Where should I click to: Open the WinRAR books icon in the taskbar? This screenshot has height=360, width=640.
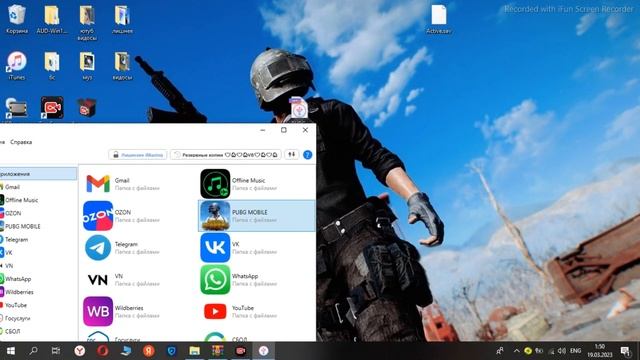tap(218, 351)
